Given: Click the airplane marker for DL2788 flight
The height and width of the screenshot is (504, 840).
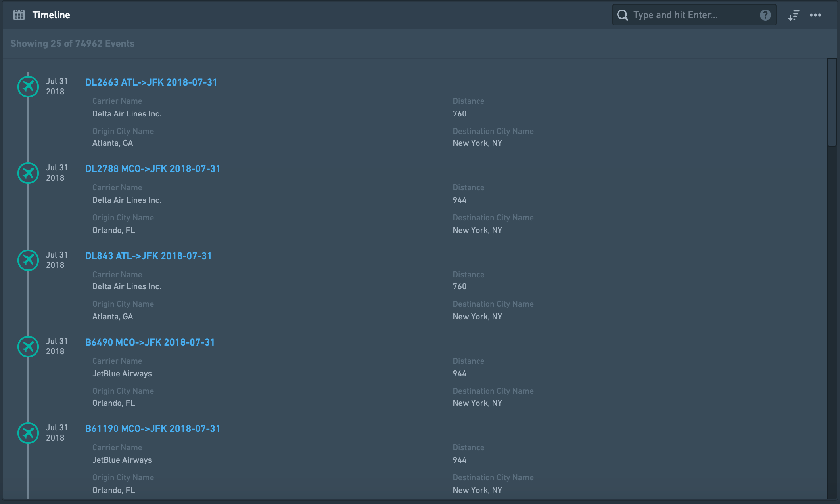Looking at the screenshot, I should pos(28,173).
